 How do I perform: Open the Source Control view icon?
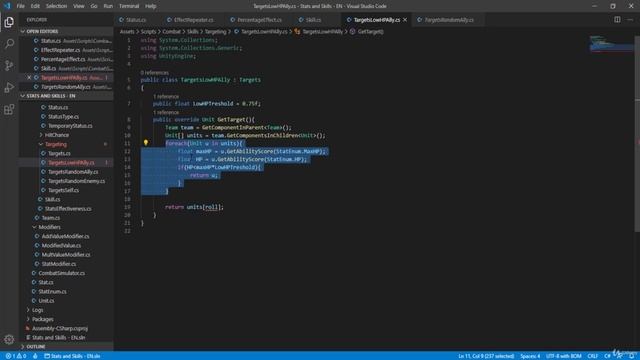9,65
